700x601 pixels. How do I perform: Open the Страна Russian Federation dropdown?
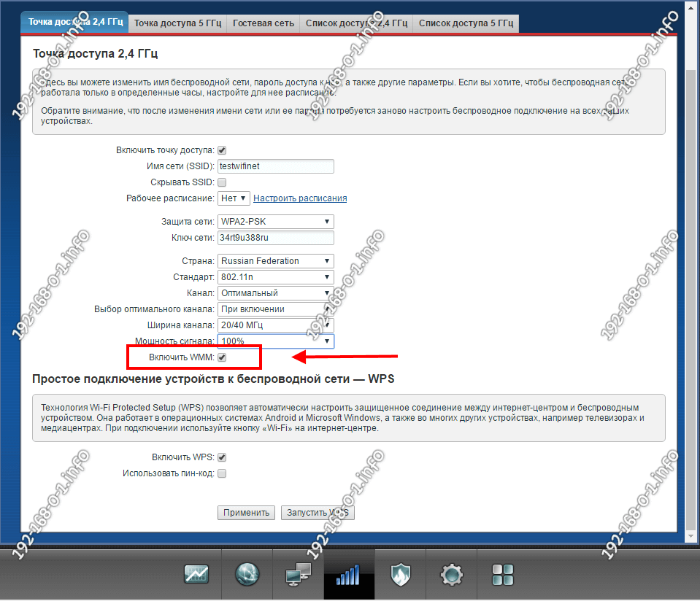(275, 261)
